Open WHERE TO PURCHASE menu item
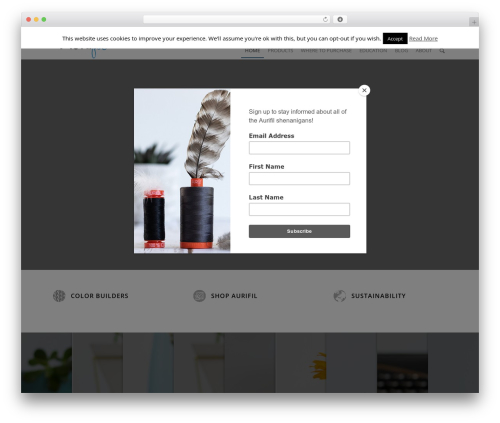Image resolution: width=500 pixels, height=423 pixels. point(326,51)
